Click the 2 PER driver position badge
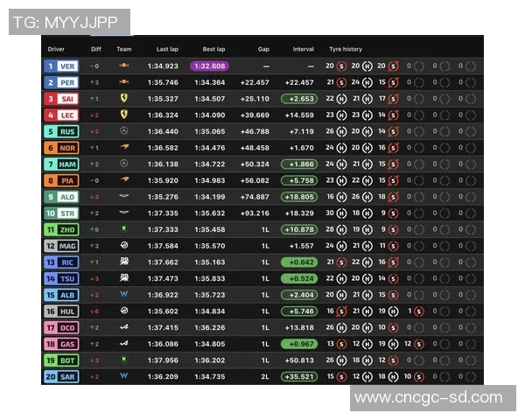 coord(61,82)
